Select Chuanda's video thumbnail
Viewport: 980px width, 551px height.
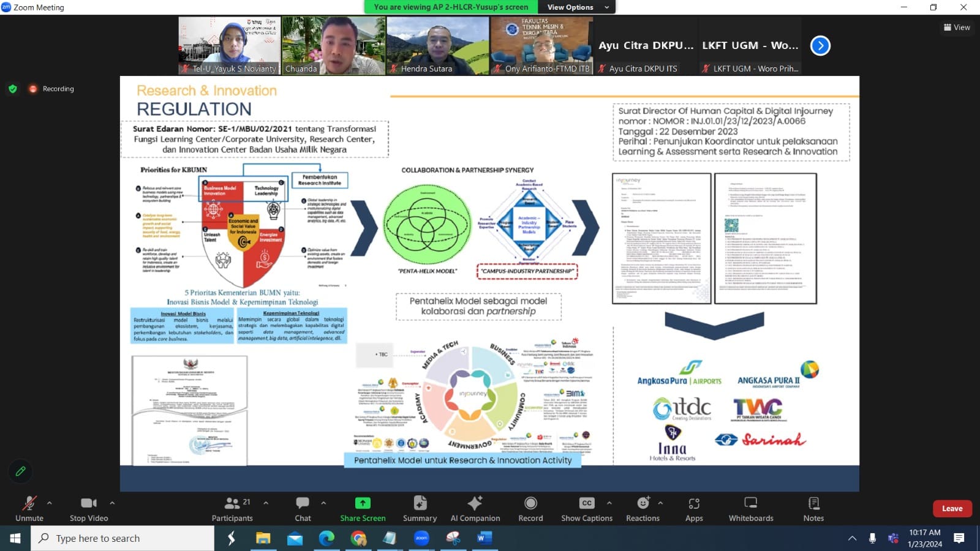point(334,45)
